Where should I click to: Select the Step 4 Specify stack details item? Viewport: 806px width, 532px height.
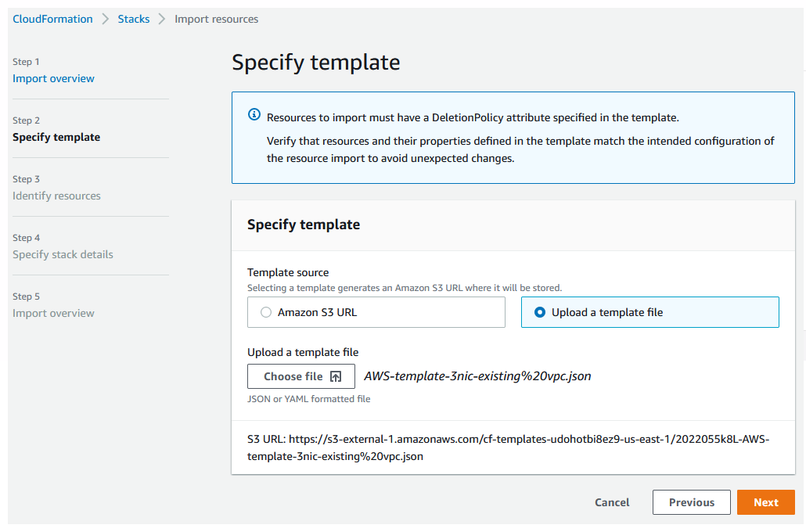point(63,254)
